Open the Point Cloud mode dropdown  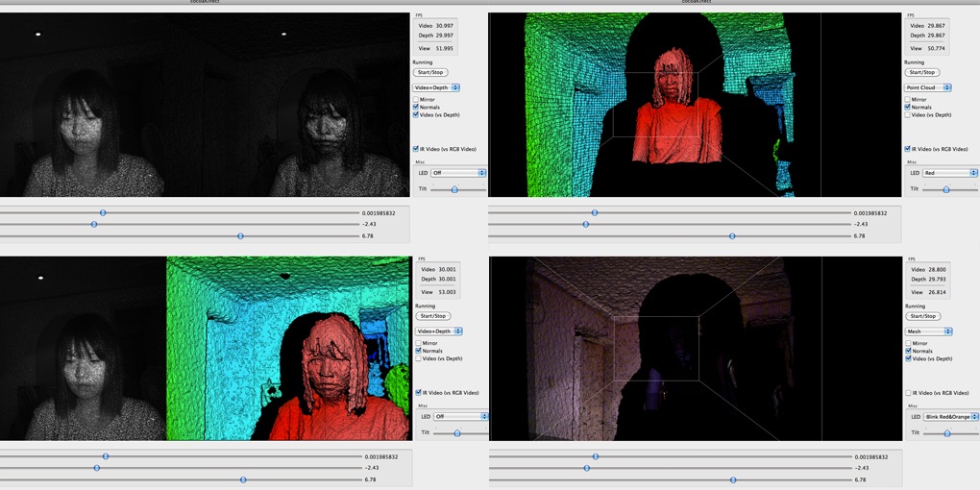(928, 87)
